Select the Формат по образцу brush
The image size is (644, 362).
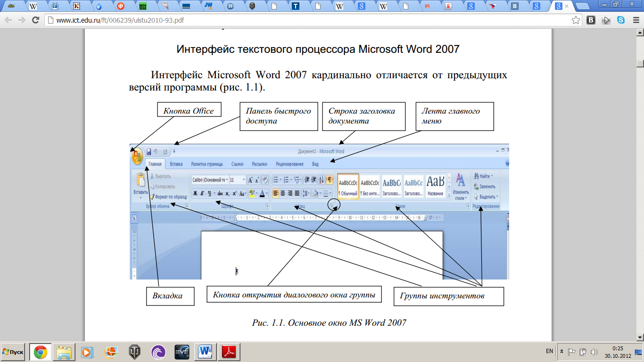click(x=169, y=197)
